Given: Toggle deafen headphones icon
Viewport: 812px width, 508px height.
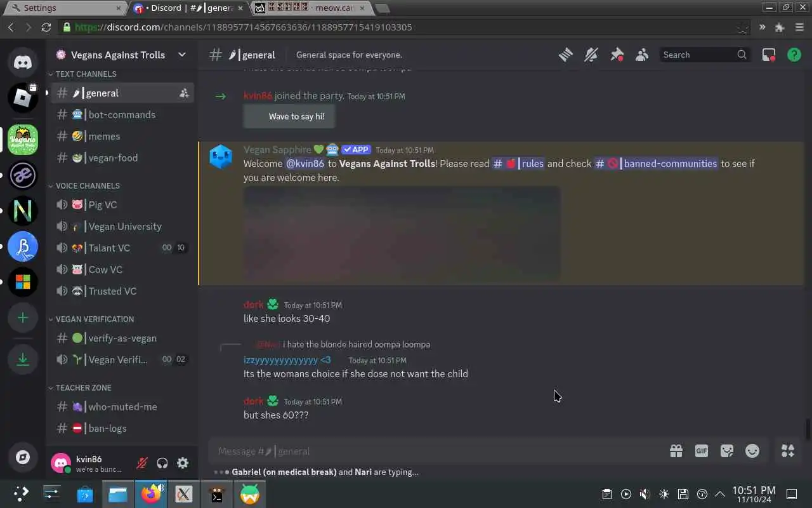Looking at the screenshot, I should pos(162,463).
